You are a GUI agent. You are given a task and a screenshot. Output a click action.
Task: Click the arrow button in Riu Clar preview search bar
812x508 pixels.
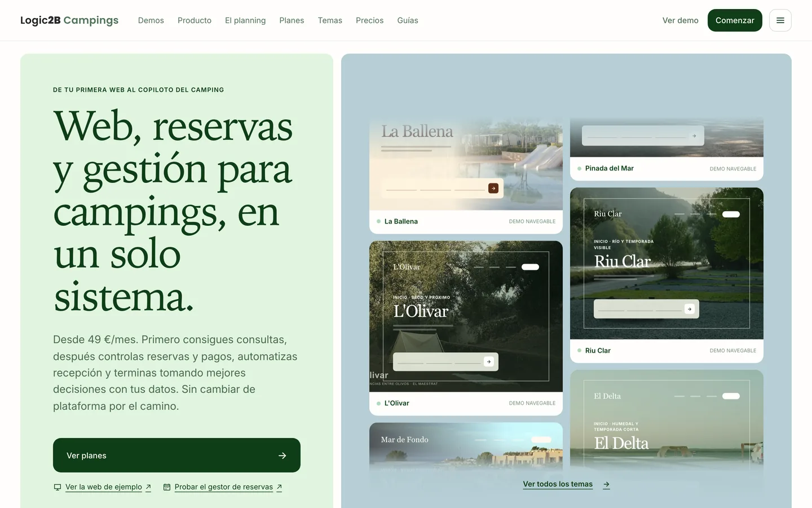690,309
